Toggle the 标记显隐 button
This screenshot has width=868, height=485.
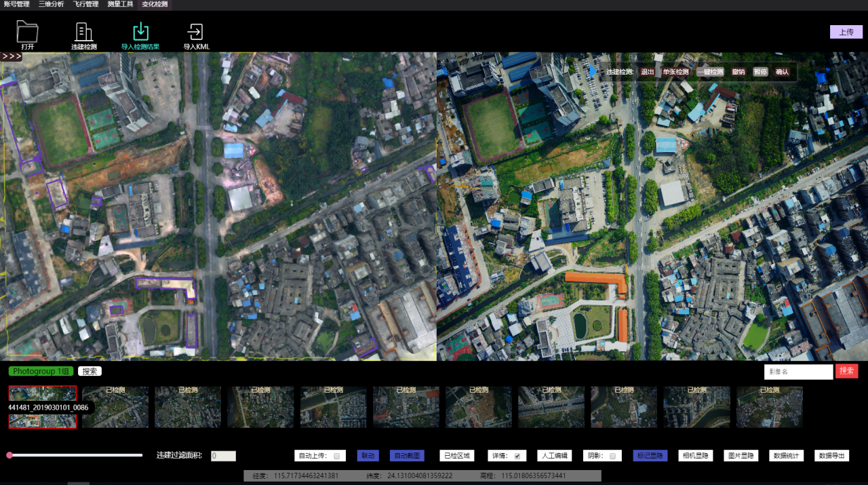[x=650, y=456]
